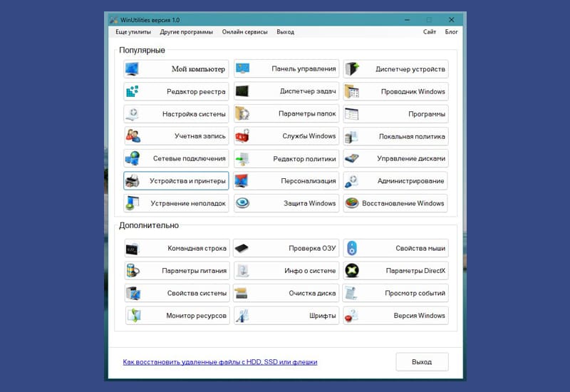The image size is (570, 392).
Task: Click the Блог menu item
Action: [451, 32]
